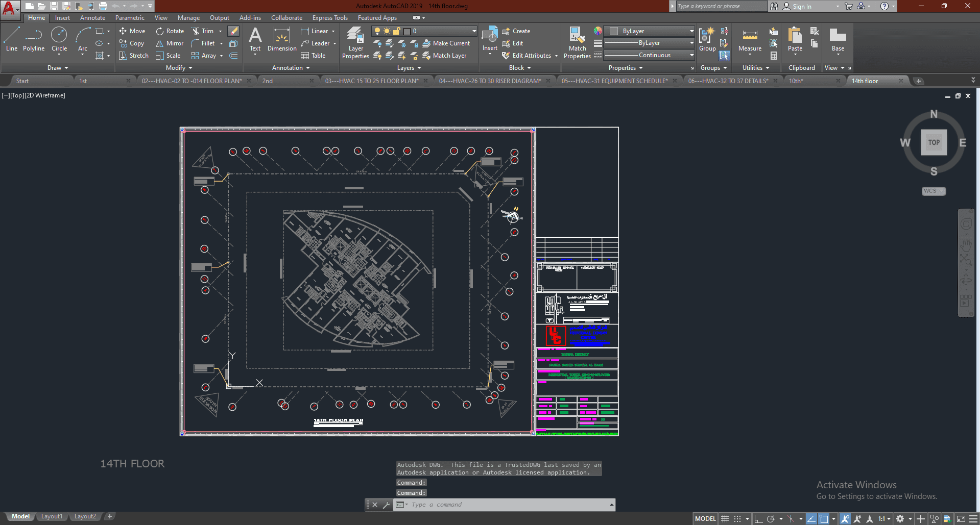This screenshot has height=525, width=980.
Task: Open the Annotate ribbon tab
Action: coord(92,18)
